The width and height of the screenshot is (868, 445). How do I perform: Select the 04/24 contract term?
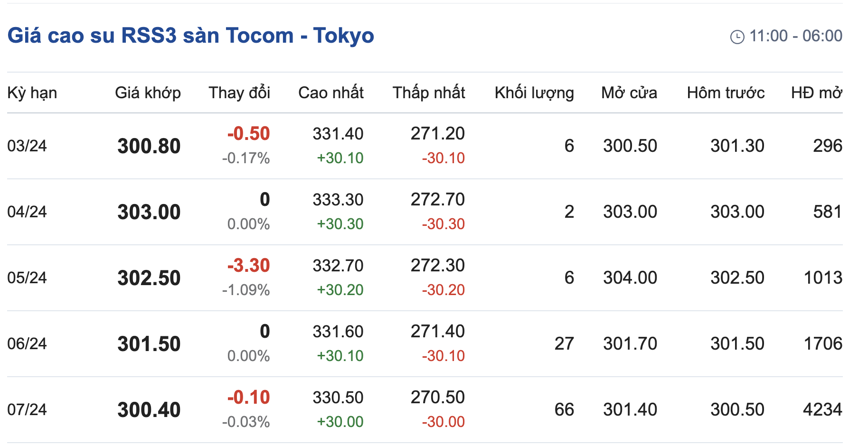[27, 212]
